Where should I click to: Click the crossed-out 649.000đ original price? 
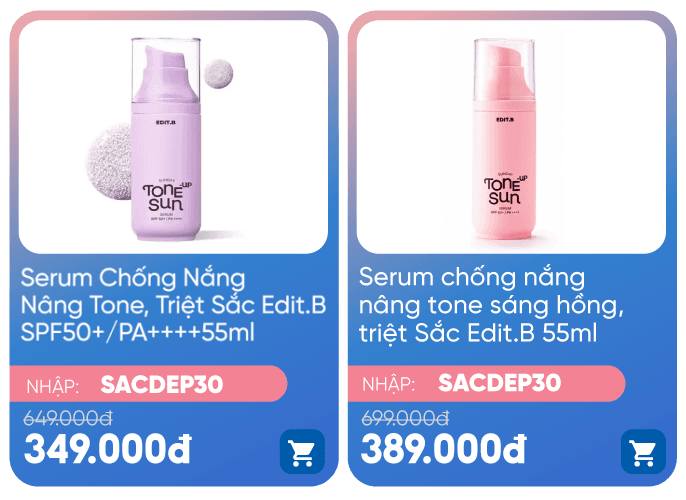[68, 418]
